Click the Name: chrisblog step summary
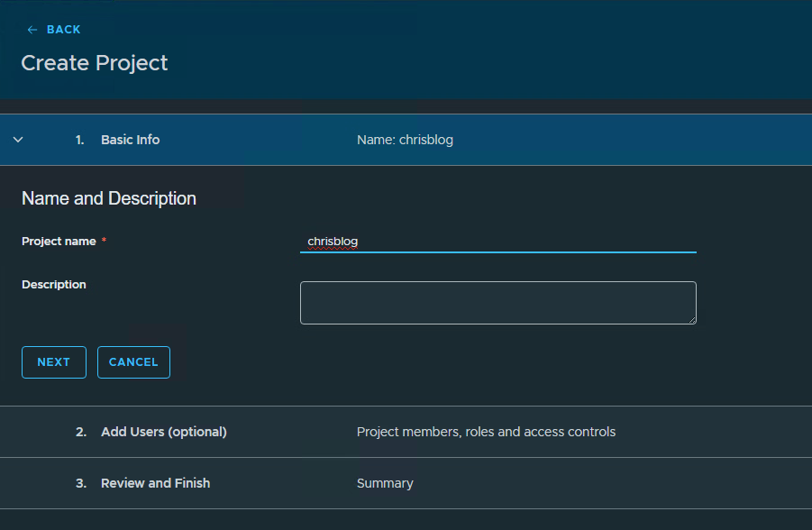Image resolution: width=812 pixels, height=530 pixels. click(x=405, y=140)
